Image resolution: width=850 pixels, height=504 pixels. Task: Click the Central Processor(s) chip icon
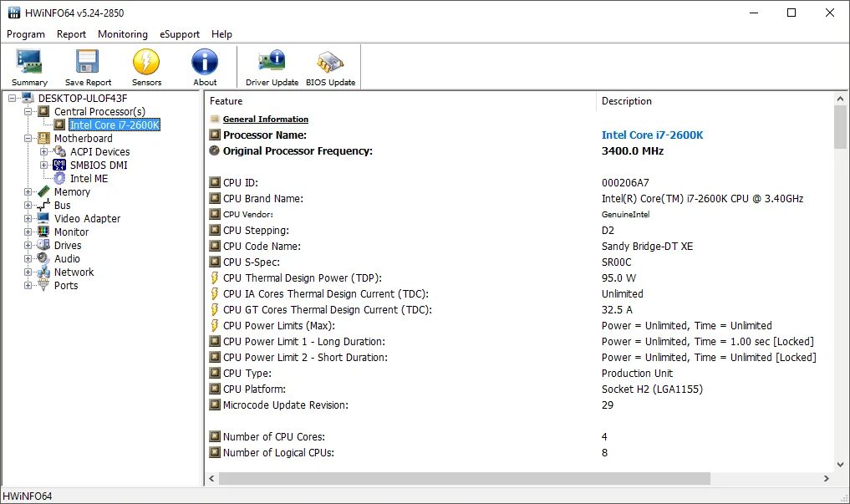(x=44, y=112)
